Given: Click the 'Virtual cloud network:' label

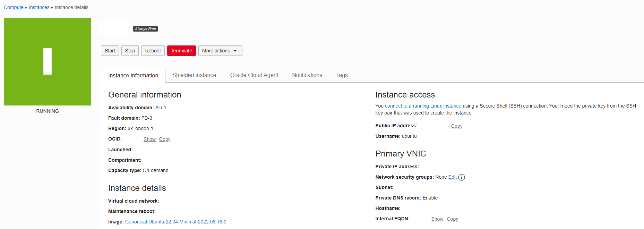Looking at the screenshot, I should [134, 201].
